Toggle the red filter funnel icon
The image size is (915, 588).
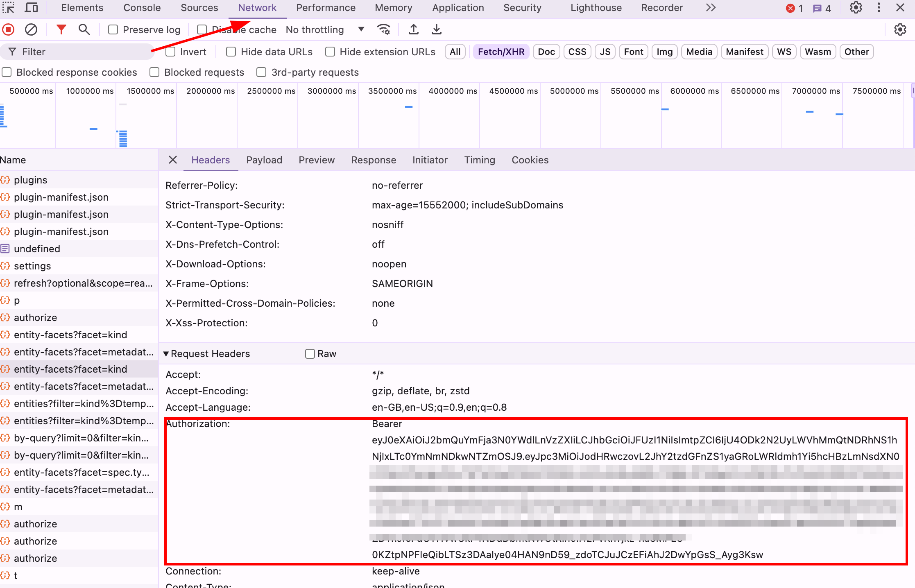coord(61,29)
